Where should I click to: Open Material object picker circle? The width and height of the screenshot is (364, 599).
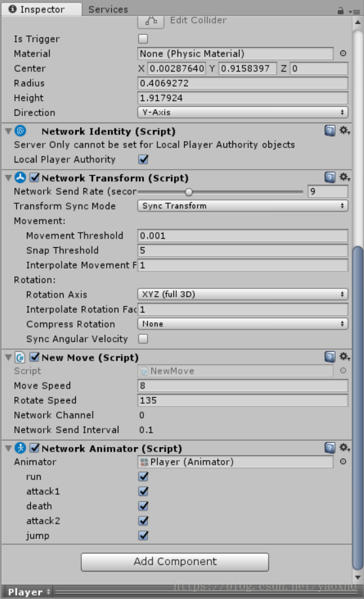click(x=343, y=54)
